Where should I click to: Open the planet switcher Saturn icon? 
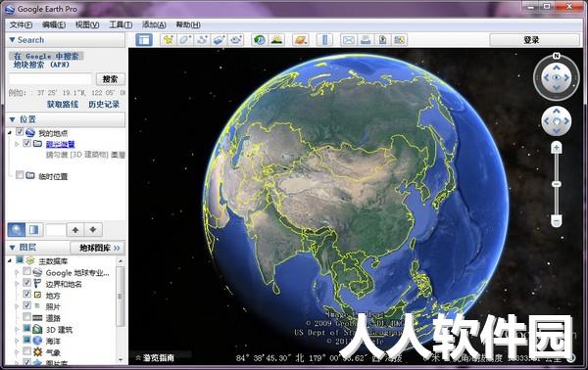tap(301, 40)
